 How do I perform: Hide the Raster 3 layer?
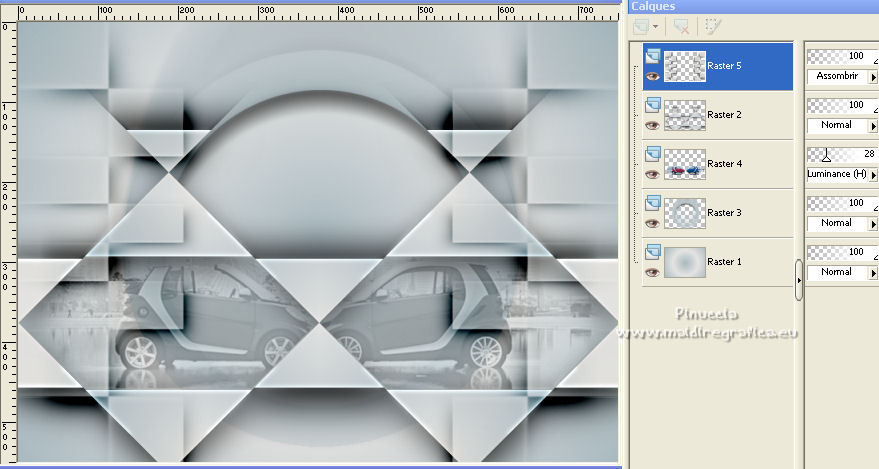652,223
